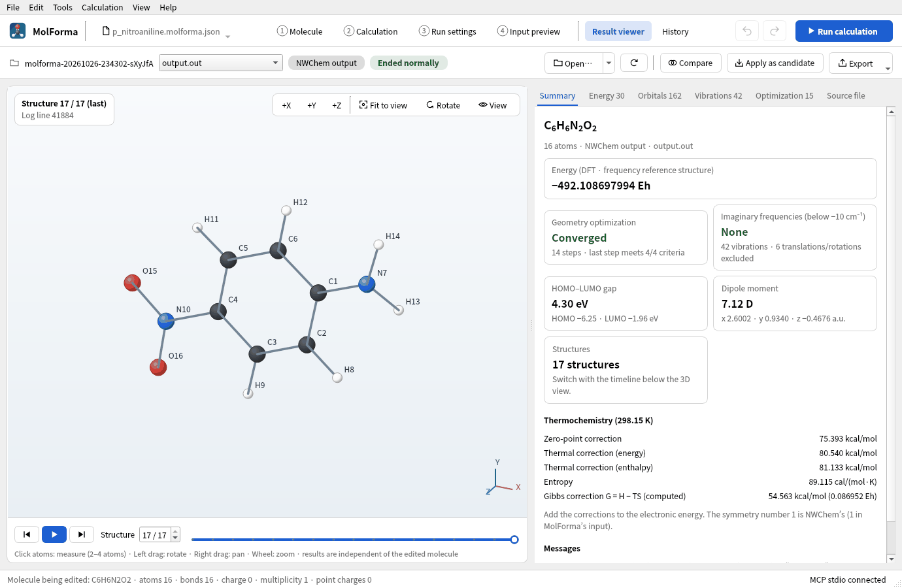Click the View eye button
The width and height of the screenshot is (902, 588).
click(x=493, y=105)
